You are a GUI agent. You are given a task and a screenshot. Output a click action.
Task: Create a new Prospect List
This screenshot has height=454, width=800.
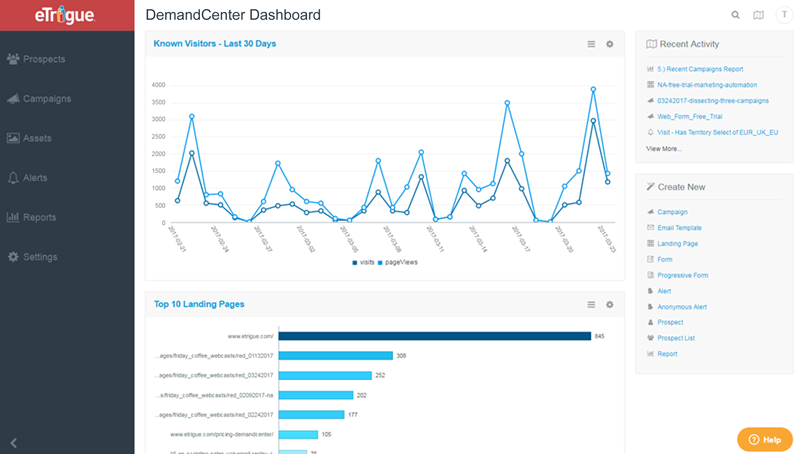click(x=676, y=338)
